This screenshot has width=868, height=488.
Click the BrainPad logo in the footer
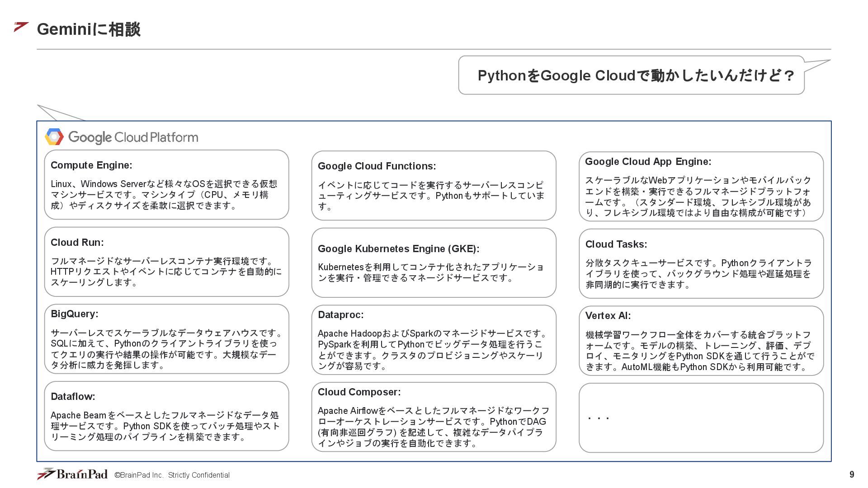coord(72,474)
